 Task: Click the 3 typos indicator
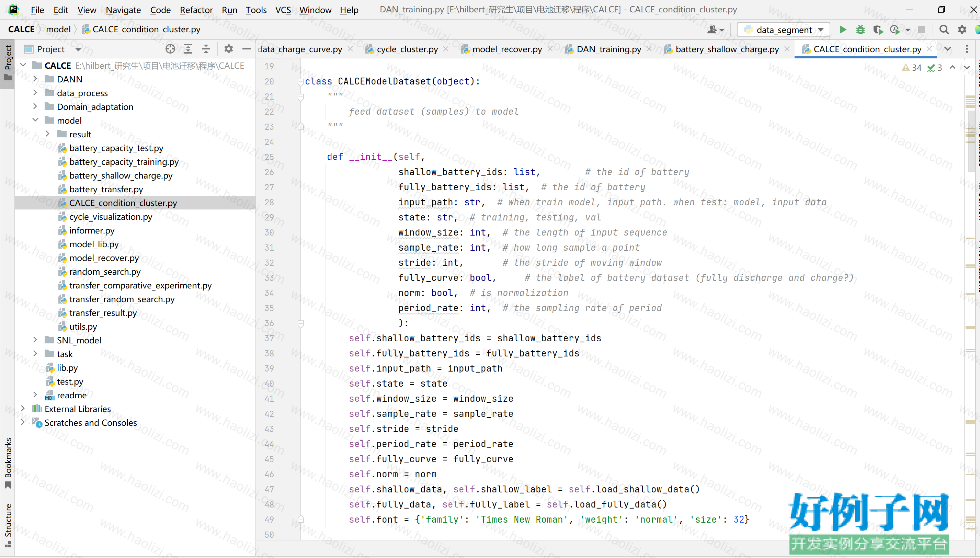pos(934,68)
